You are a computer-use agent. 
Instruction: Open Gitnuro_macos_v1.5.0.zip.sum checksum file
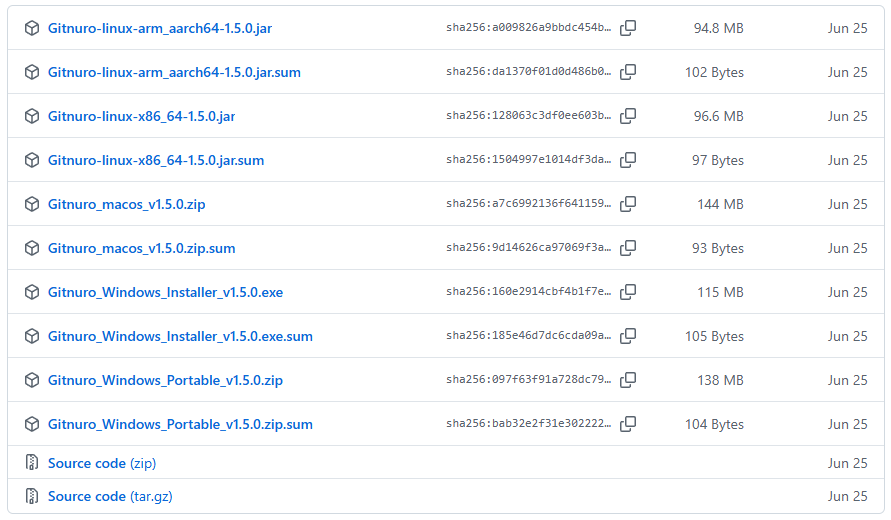pos(141,248)
